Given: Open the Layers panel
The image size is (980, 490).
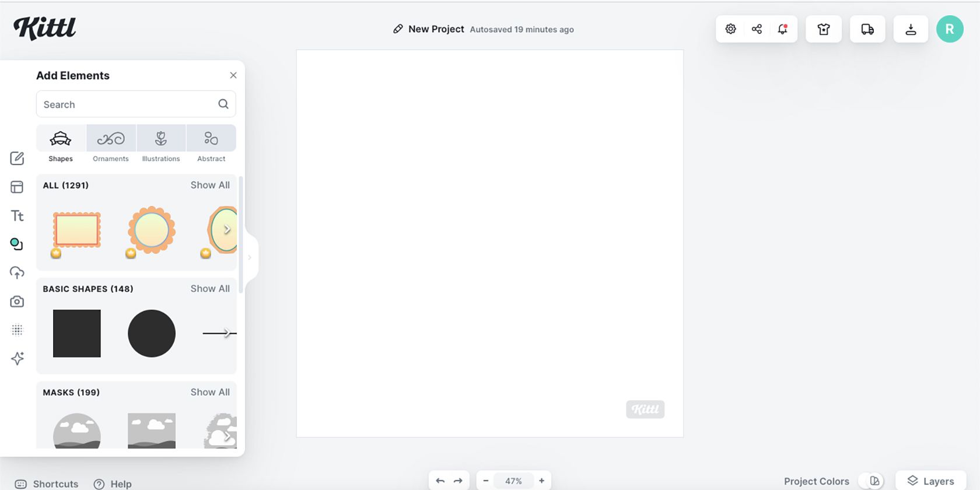Looking at the screenshot, I should (930, 481).
